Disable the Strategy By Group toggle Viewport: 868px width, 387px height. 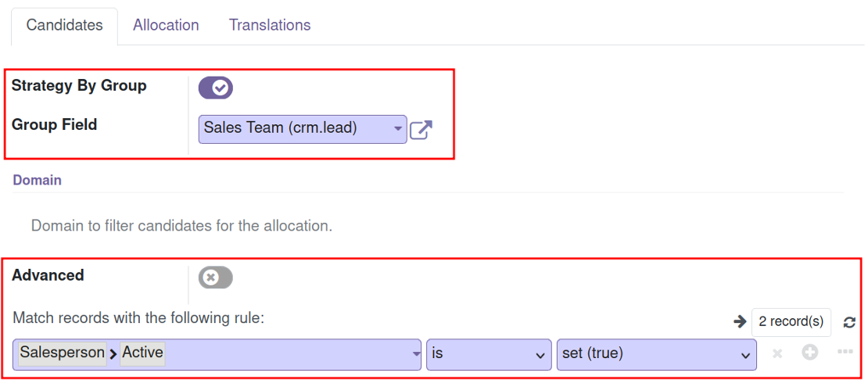coord(215,88)
